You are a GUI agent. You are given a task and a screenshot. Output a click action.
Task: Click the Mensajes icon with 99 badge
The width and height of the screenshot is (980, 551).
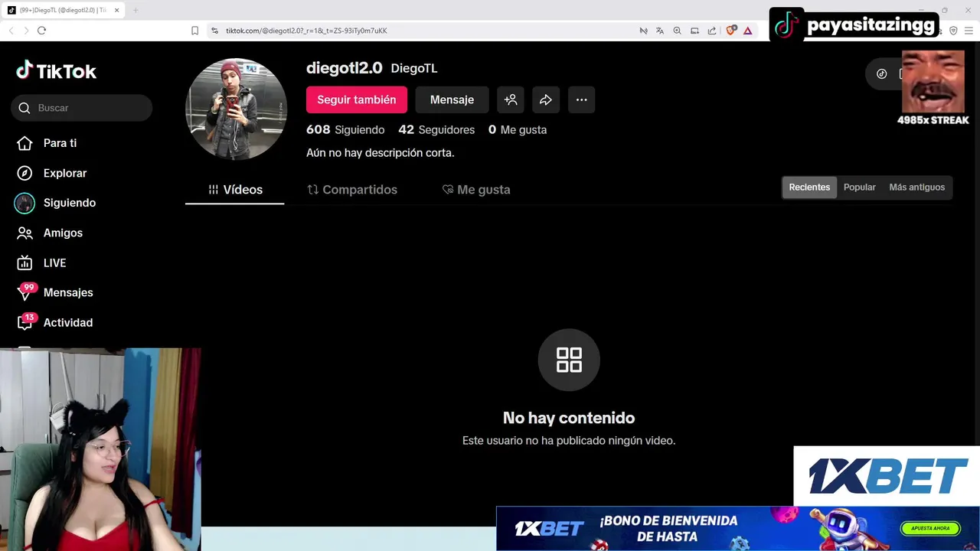coord(26,292)
